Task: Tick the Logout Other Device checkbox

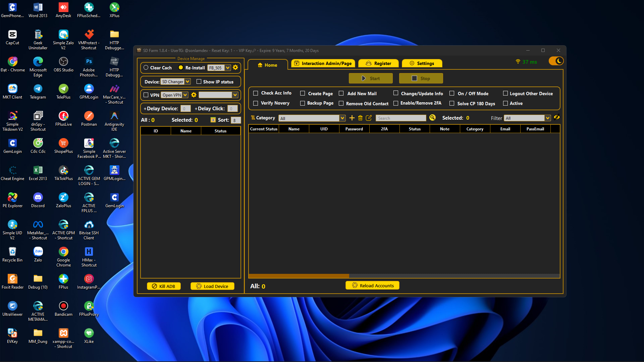Action: [505, 93]
